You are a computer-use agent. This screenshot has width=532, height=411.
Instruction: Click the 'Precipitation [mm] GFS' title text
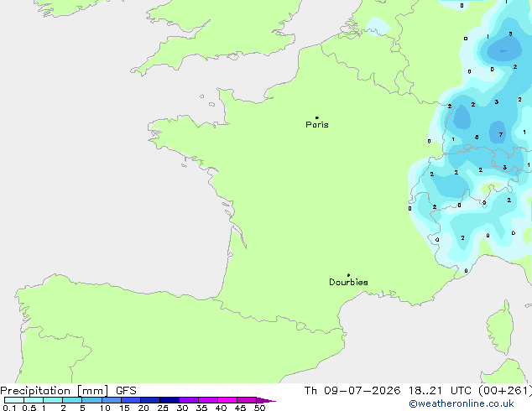pos(68,391)
